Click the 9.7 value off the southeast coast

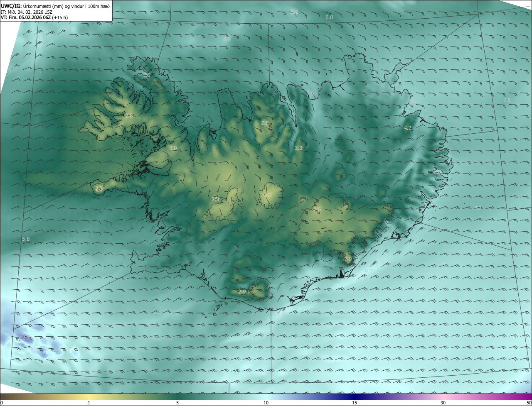click(368, 271)
